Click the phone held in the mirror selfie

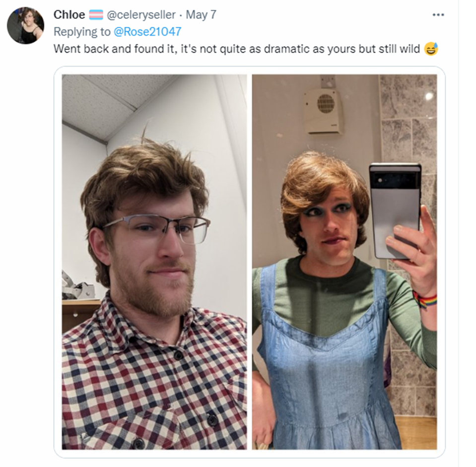[x=395, y=211]
